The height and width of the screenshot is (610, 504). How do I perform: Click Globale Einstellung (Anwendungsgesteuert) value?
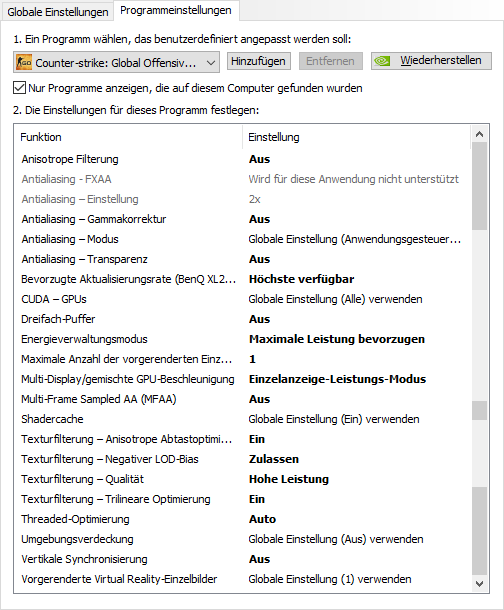click(355, 239)
